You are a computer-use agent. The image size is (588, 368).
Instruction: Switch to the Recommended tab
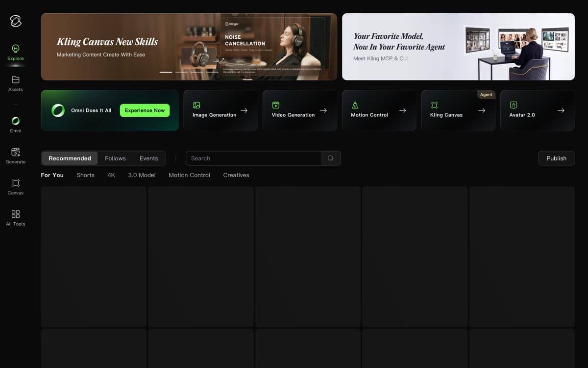point(70,158)
